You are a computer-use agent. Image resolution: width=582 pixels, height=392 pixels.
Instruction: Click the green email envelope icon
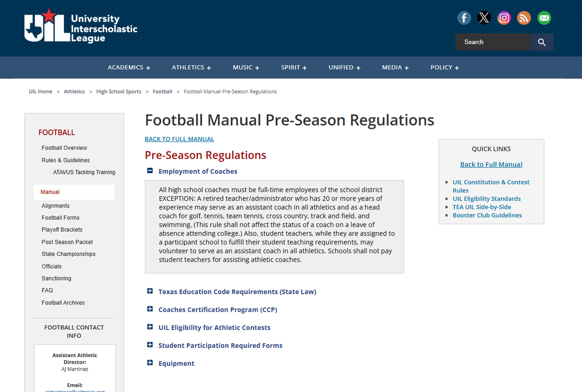coord(544,18)
